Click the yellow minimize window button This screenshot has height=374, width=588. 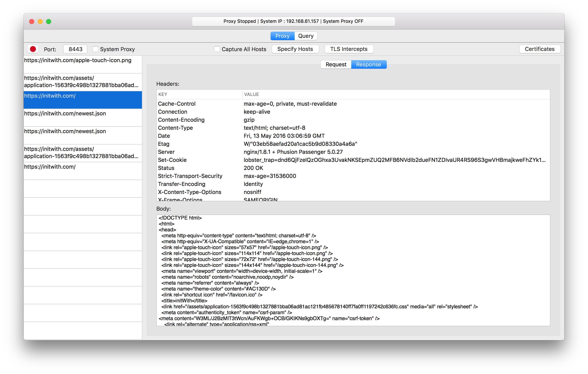(40, 22)
